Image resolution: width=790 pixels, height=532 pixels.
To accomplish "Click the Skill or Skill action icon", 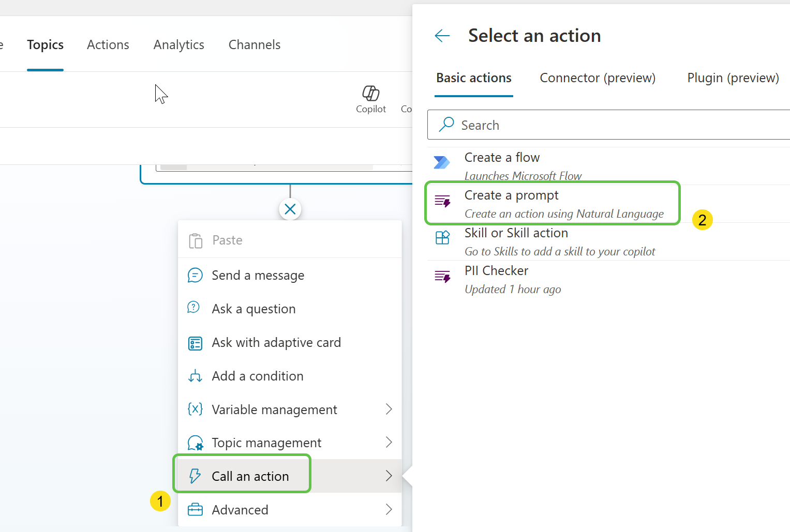I will pyautogui.click(x=442, y=238).
